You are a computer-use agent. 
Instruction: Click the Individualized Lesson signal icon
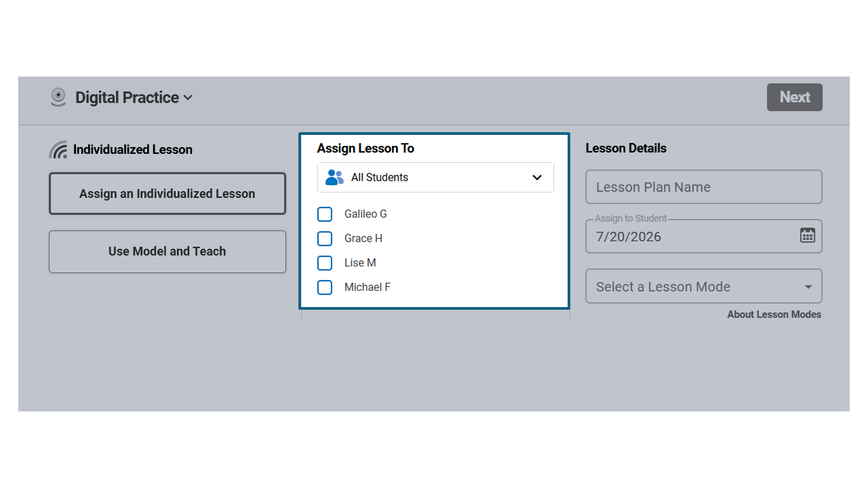(x=58, y=150)
